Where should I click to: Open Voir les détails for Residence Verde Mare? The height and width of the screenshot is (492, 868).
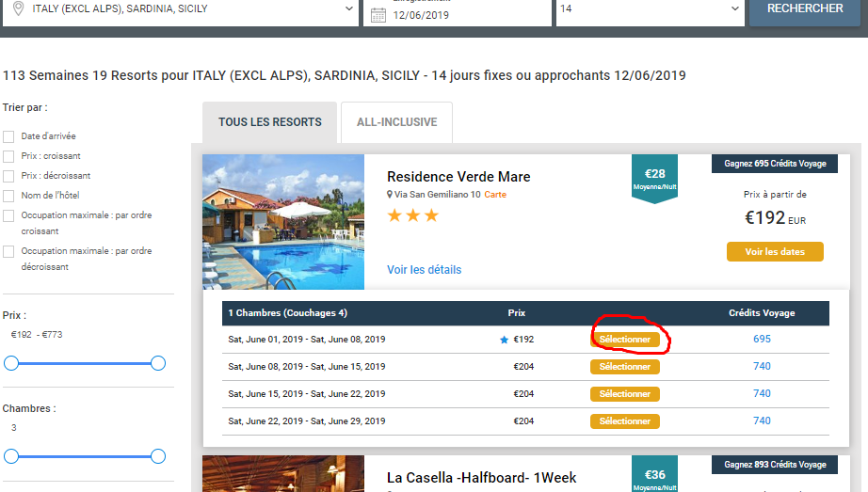click(424, 270)
